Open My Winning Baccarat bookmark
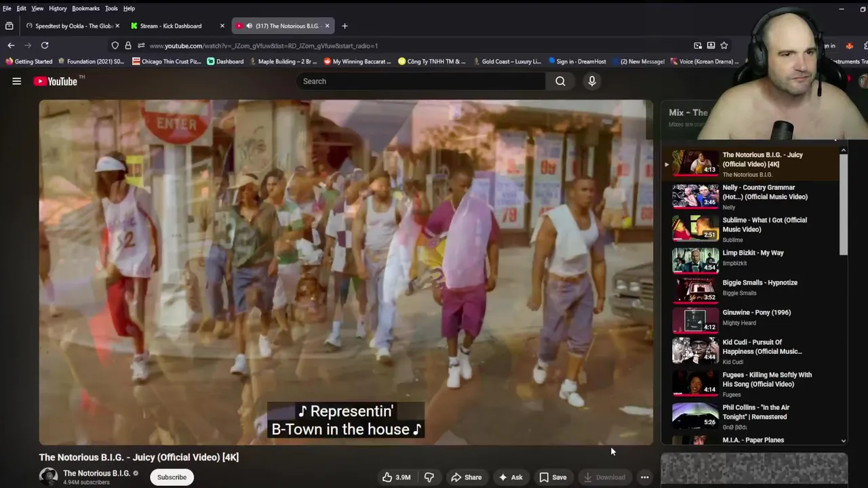This screenshot has width=868, height=488. point(357,62)
